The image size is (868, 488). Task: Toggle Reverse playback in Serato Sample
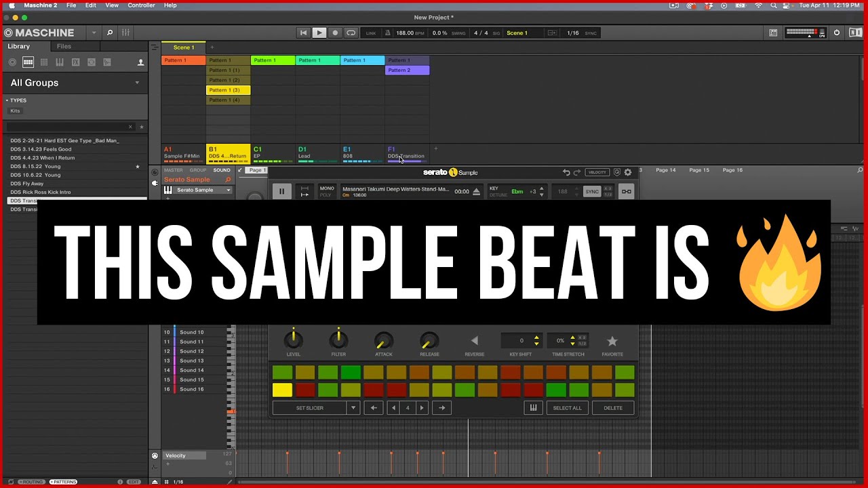tap(473, 341)
